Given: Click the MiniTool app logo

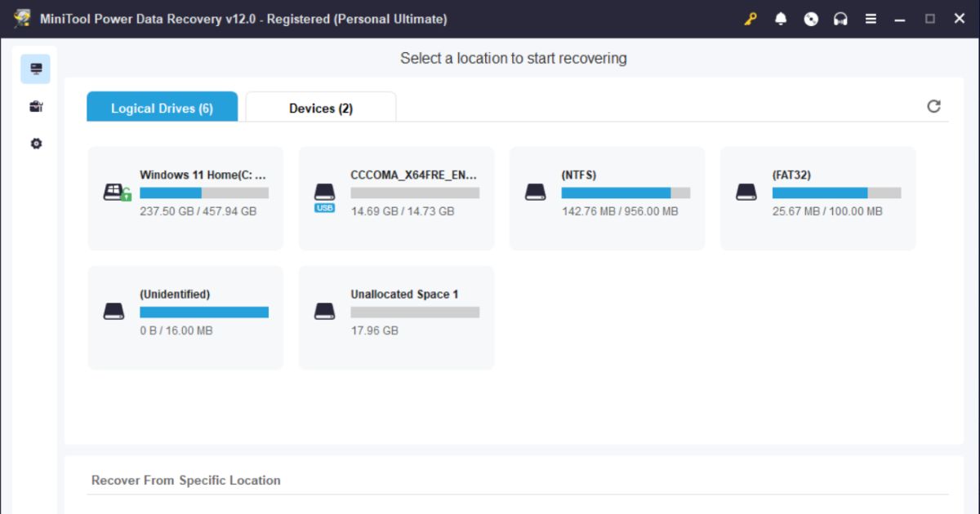Looking at the screenshot, I should coord(22,19).
